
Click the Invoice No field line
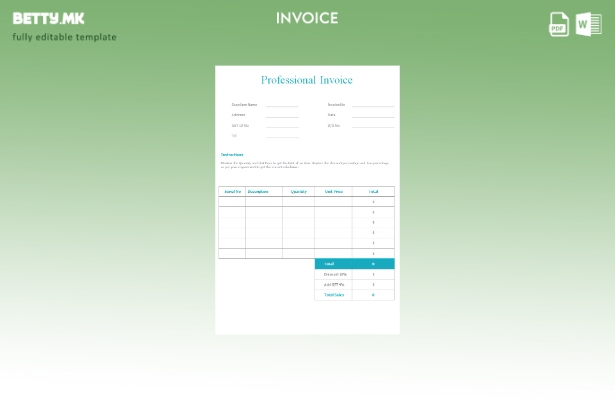click(372, 104)
